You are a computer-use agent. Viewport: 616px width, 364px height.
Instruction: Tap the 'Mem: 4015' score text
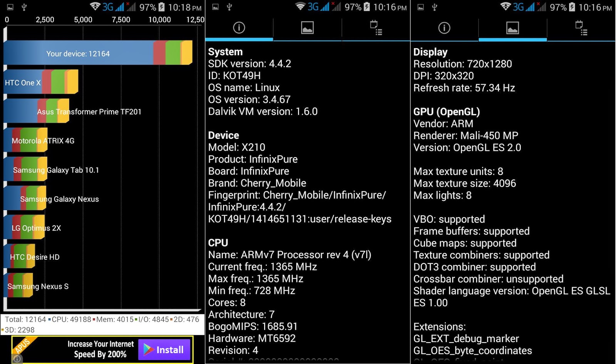pyautogui.click(x=115, y=319)
